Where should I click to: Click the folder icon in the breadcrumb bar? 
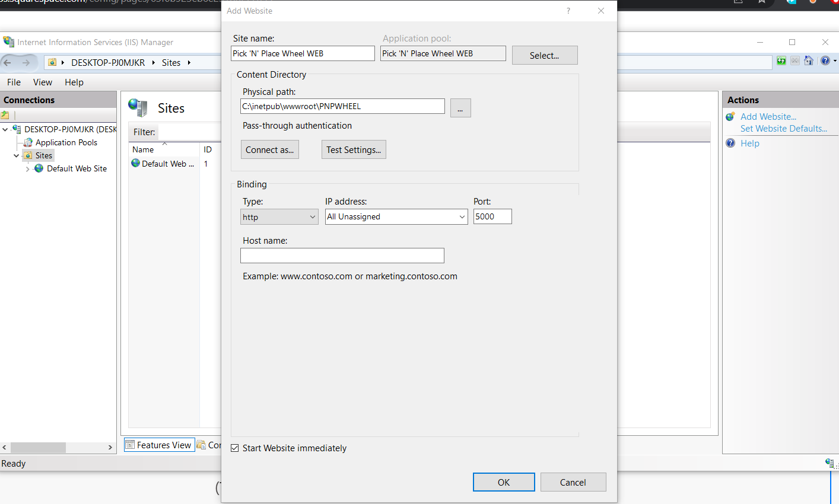click(x=52, y=62)
